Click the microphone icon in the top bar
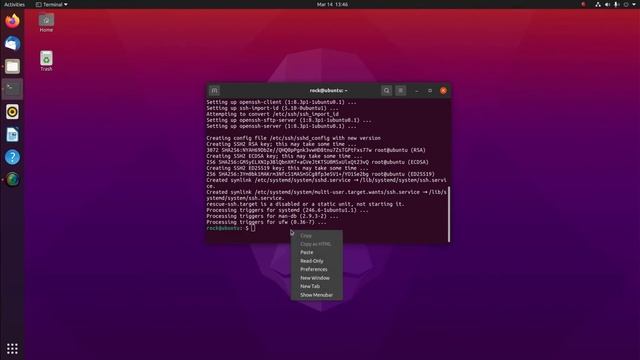This screenshot has height=360, width=640. 616,4
